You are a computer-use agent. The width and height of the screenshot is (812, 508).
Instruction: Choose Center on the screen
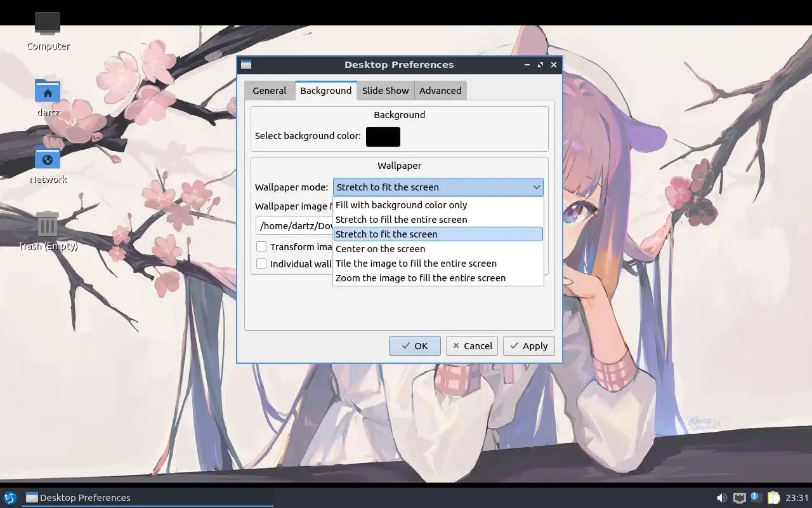click(438, 249)
